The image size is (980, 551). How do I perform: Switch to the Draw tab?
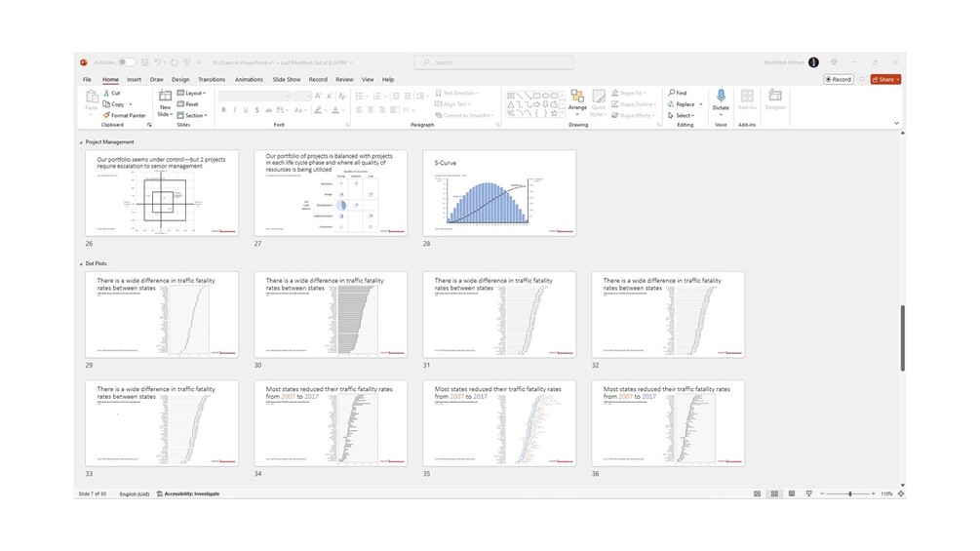coord(156,80)
